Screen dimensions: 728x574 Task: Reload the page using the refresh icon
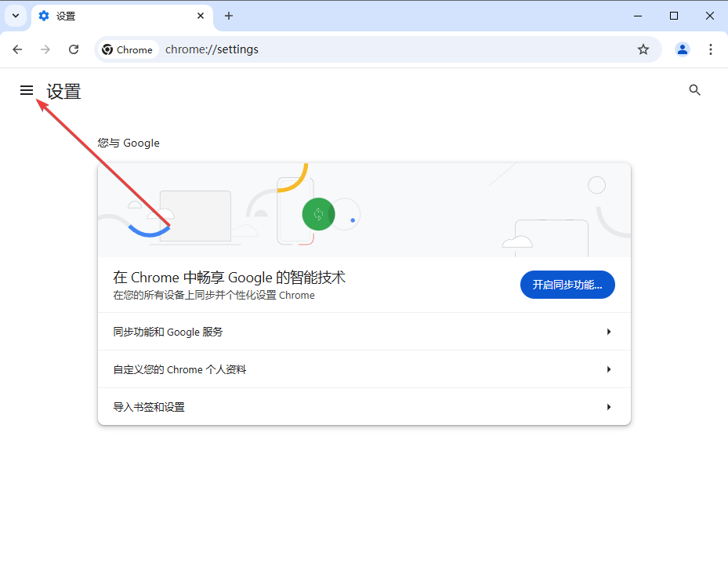pyautogui.click(x=74, y=49)
